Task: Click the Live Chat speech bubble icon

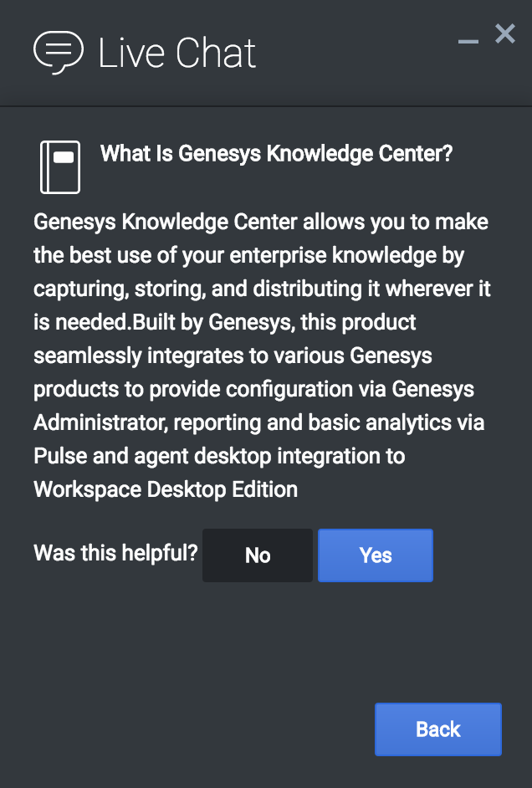Action: (x=58, y=52)
